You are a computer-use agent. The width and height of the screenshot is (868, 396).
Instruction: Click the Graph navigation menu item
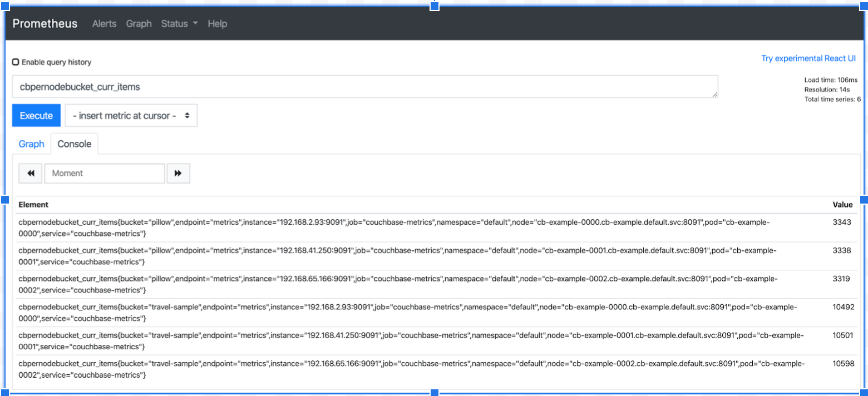pyautogui.click(x=139, y=23)
